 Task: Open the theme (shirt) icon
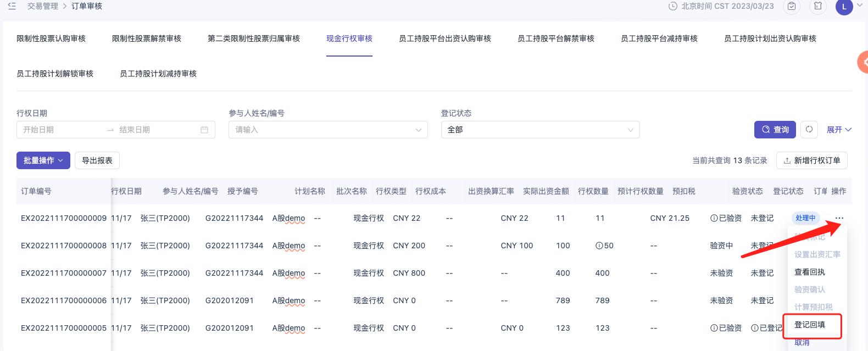[818, 6]
